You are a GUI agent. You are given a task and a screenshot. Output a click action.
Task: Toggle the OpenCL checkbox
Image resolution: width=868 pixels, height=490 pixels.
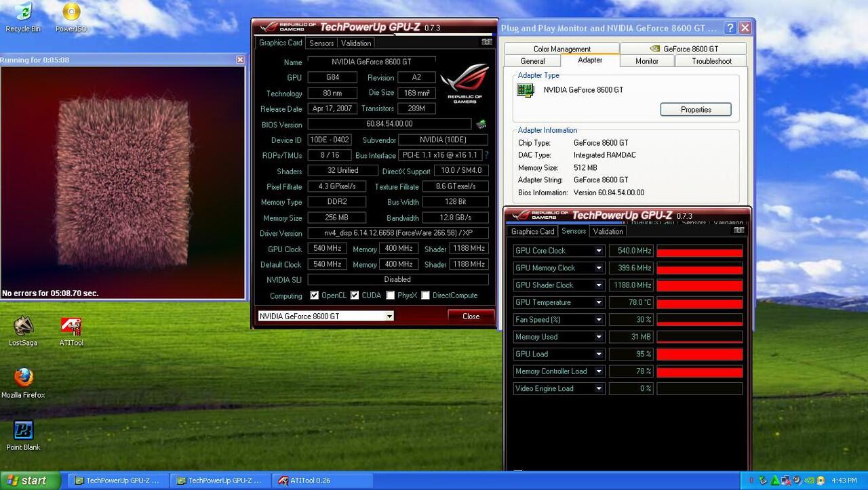[x=314, y=295]
